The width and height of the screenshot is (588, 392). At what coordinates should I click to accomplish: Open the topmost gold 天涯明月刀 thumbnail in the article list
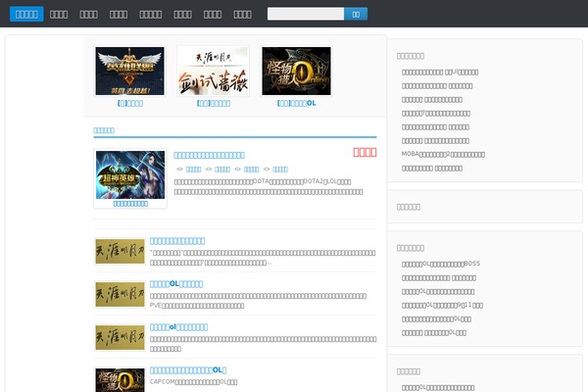120,251
